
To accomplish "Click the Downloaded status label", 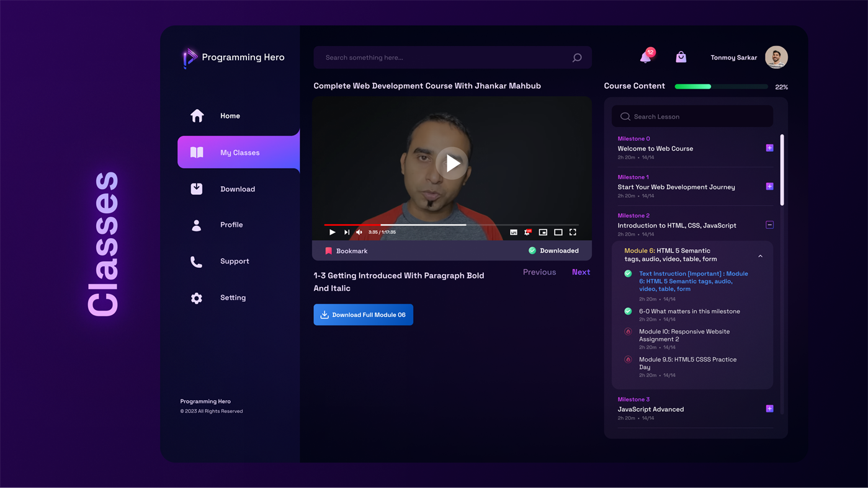I will click(559, 251).
